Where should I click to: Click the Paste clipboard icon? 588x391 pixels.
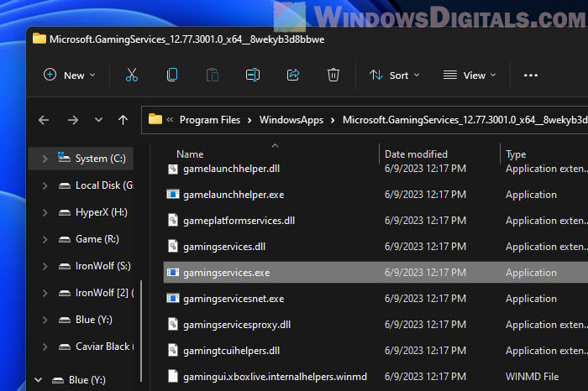(213, 75)
